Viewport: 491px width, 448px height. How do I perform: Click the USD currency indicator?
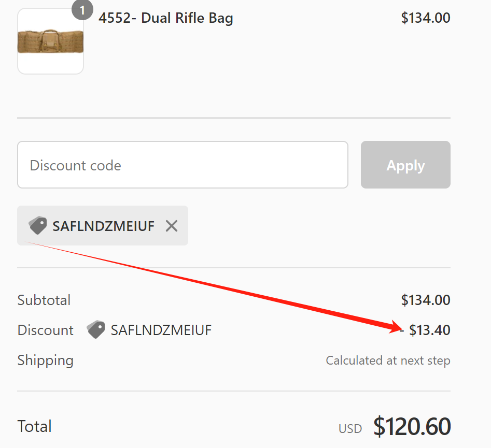(350, 429)
